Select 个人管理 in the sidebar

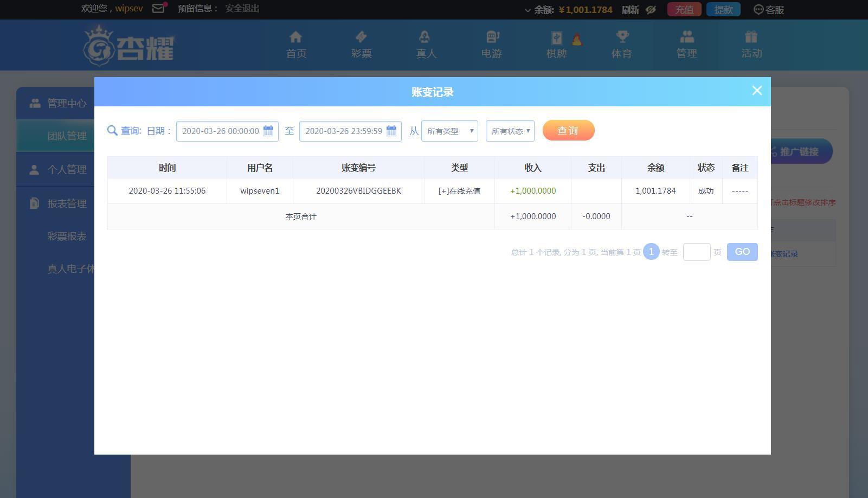[66, 170]
